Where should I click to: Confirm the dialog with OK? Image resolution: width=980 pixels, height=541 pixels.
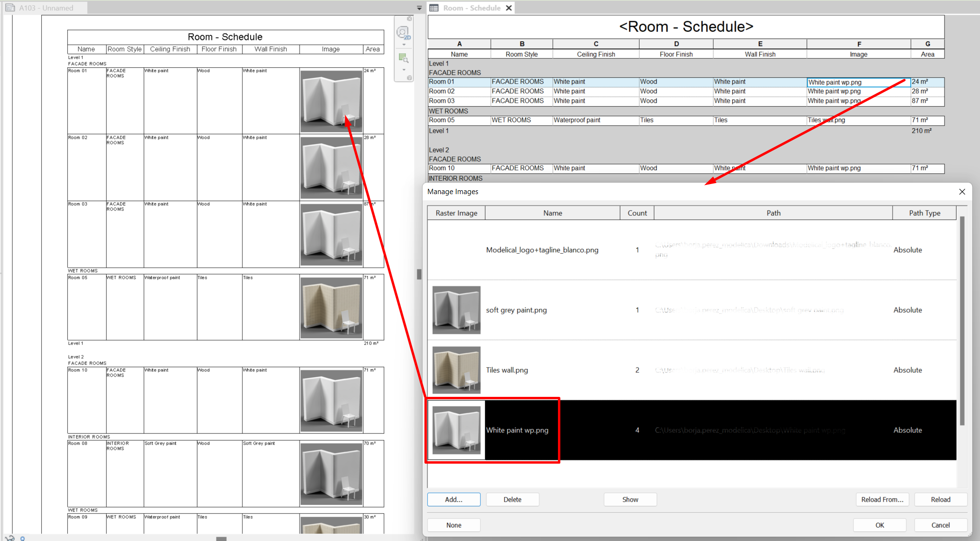(x=880, y=525)
